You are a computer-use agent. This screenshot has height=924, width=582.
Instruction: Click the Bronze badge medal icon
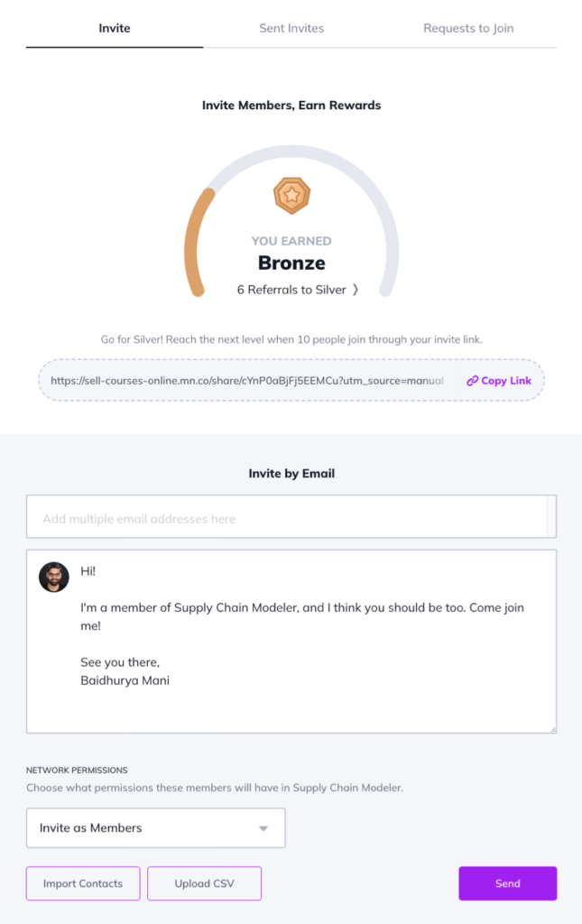pos(291,196)
